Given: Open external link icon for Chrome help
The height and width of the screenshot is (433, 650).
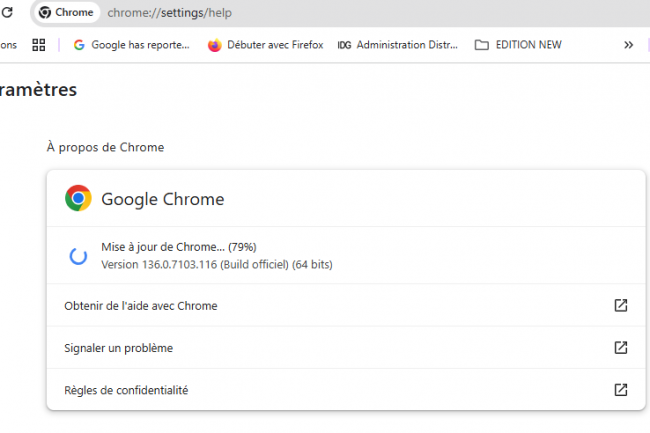Looking at the screenshot, I should (620, 305).
